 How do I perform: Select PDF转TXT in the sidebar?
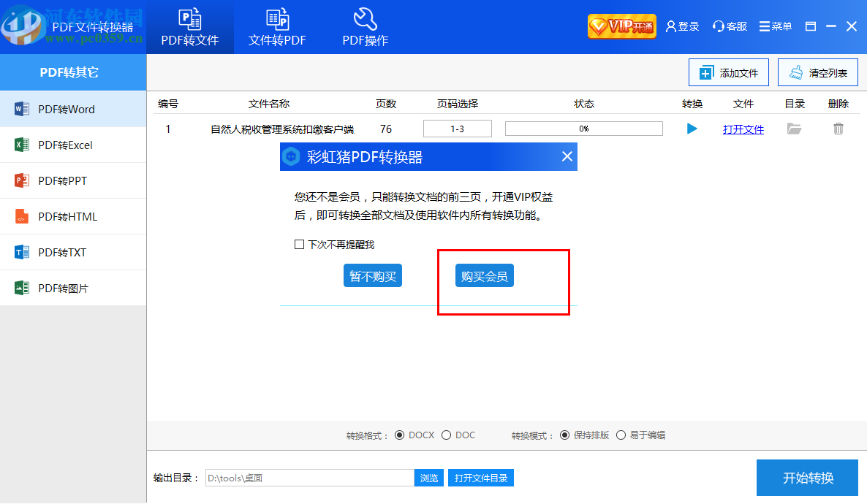(73, 253)
